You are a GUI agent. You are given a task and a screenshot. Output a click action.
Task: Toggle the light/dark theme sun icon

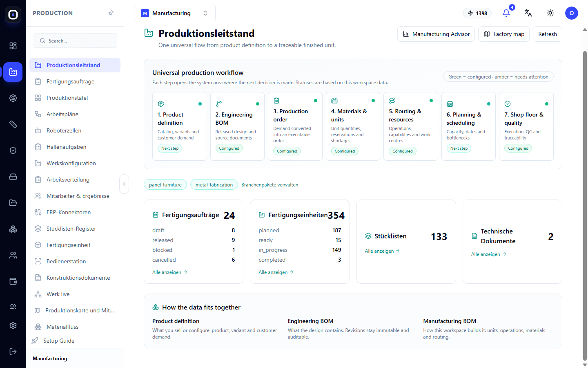coord(550,13)
